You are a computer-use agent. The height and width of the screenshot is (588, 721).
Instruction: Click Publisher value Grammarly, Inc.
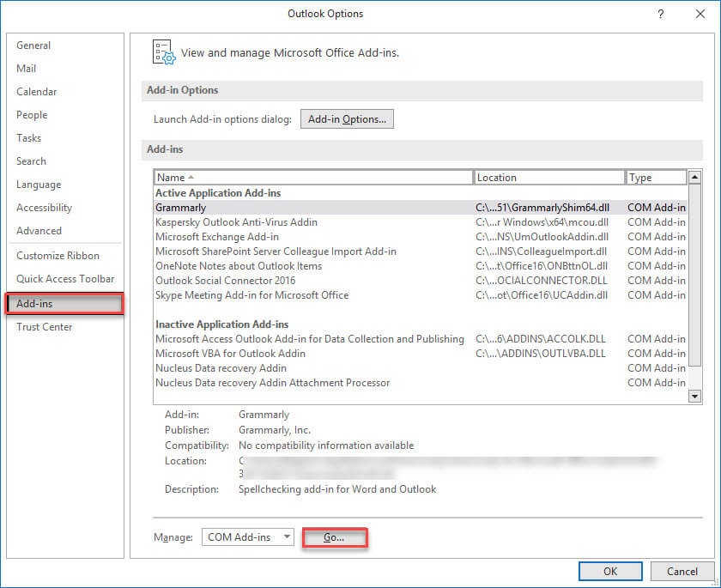coord(275,430)
